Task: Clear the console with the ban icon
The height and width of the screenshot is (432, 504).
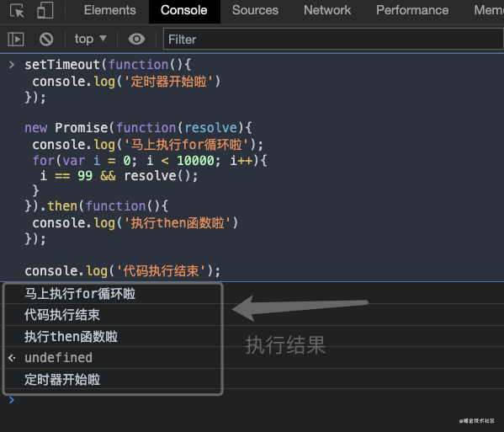Action: pos(46,40)
